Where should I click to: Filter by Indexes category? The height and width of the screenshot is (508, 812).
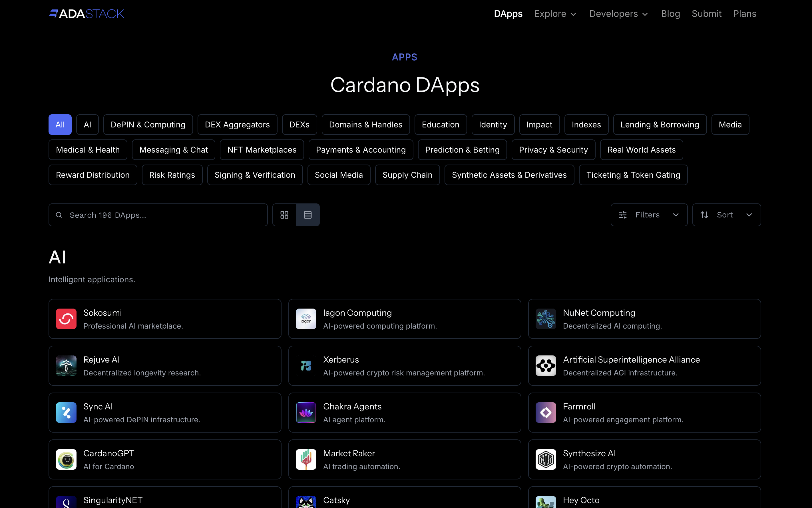coord(586,125)
